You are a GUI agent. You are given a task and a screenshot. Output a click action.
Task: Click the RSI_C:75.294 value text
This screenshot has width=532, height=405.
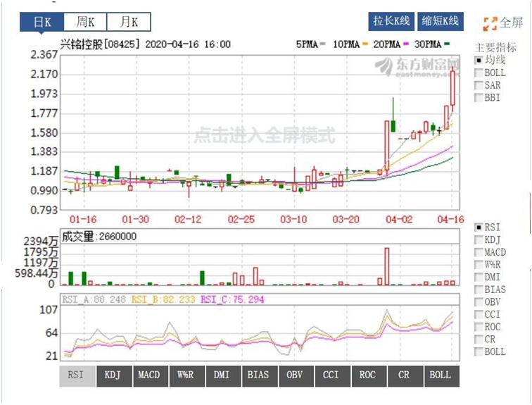coord(232,300)
